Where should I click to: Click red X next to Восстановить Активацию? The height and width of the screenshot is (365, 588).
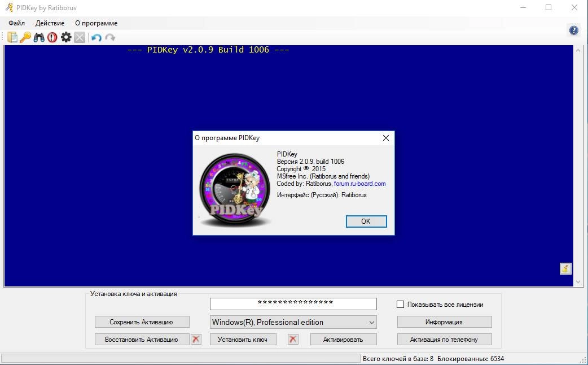pos(196,340)
